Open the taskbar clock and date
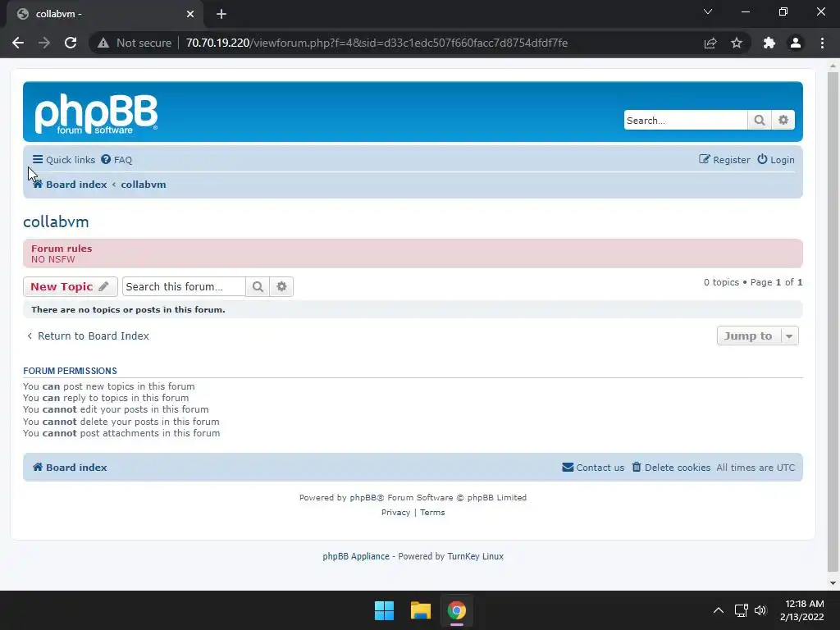 802,610
